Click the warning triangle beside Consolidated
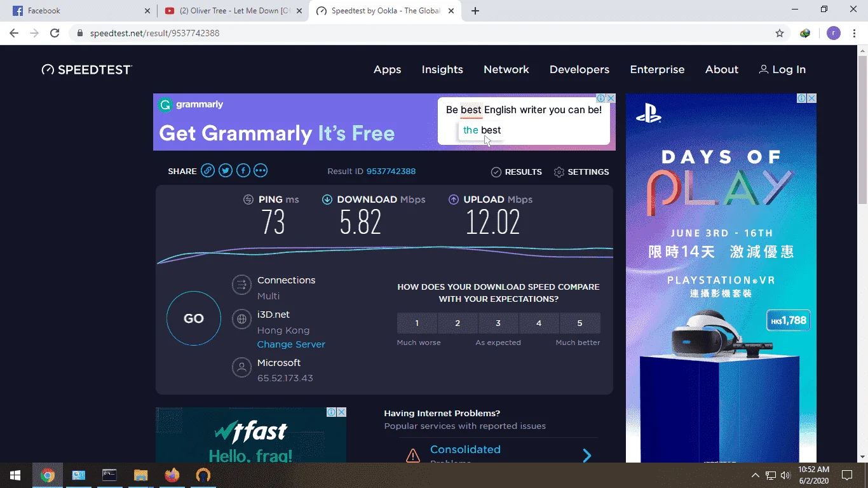868x488 pixels. tap(413, 455)
